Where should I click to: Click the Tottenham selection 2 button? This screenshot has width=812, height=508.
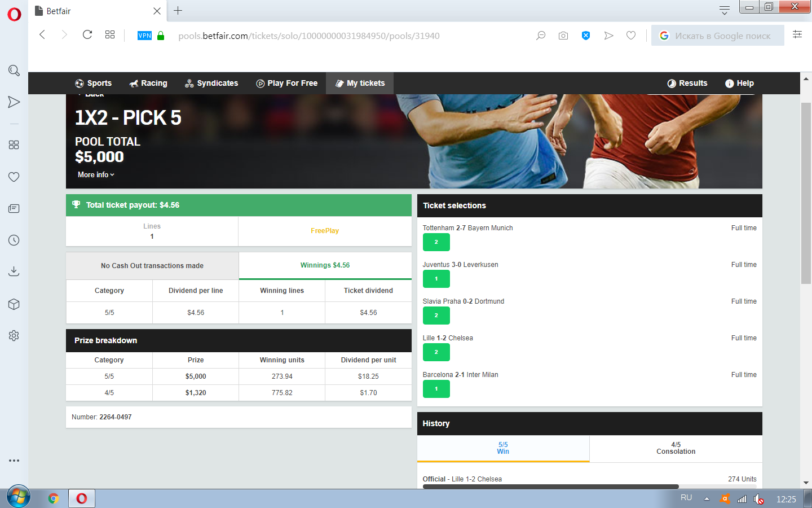pyautogui.click(x=436, y=242)
